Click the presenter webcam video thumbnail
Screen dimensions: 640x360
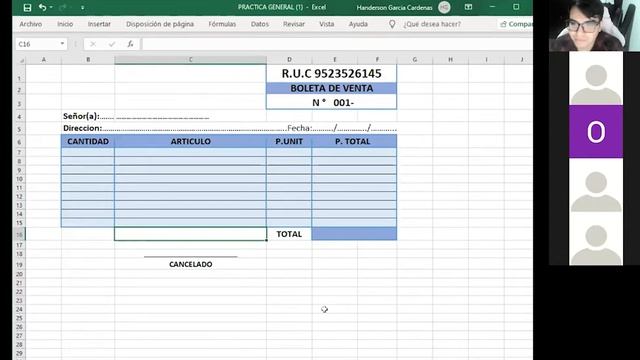(x=594, y=25)
